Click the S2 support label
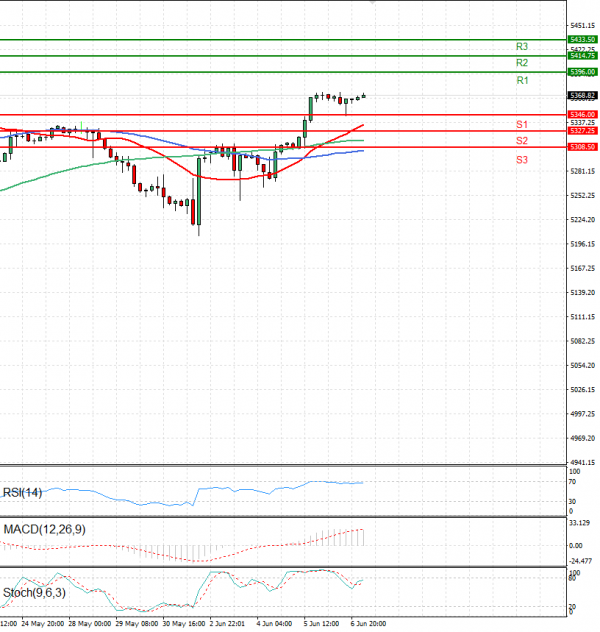The width and height of the screenshot is (600, 632). 522,141
